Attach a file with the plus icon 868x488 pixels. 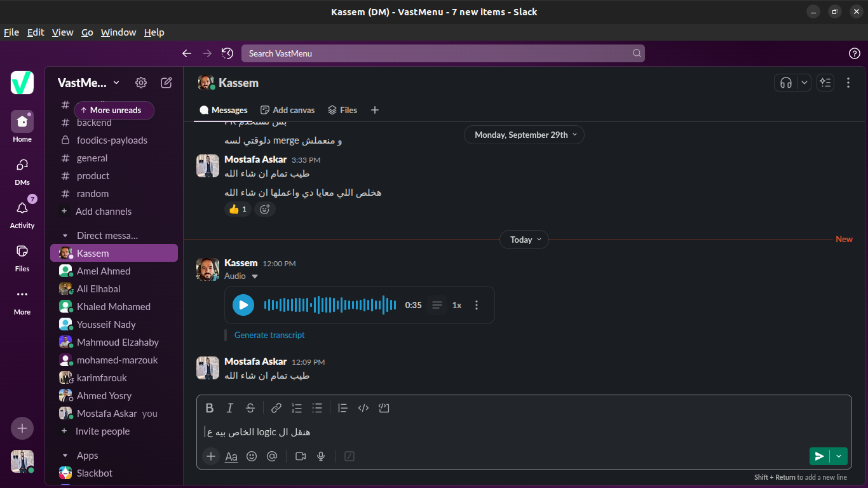(211, 456)
